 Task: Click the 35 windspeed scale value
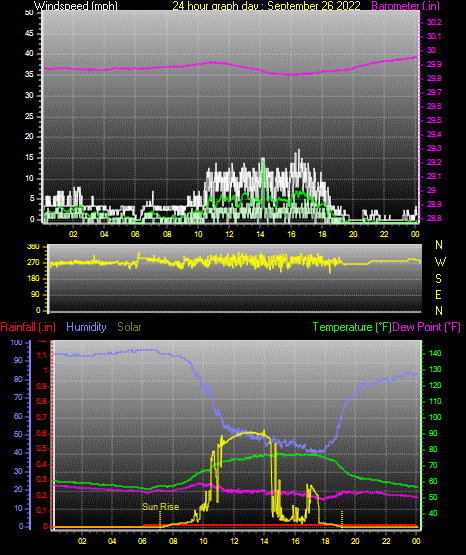coord(29,74)
